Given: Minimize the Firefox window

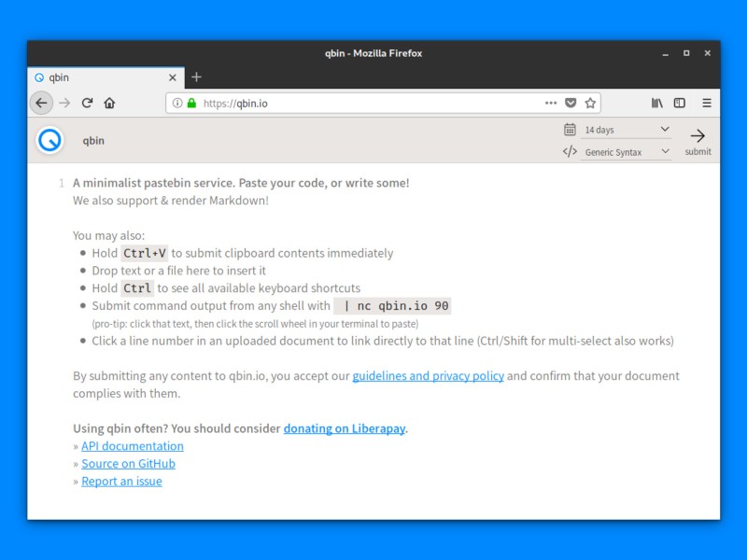Looking at the screenshot, I should tap(665, 53).
